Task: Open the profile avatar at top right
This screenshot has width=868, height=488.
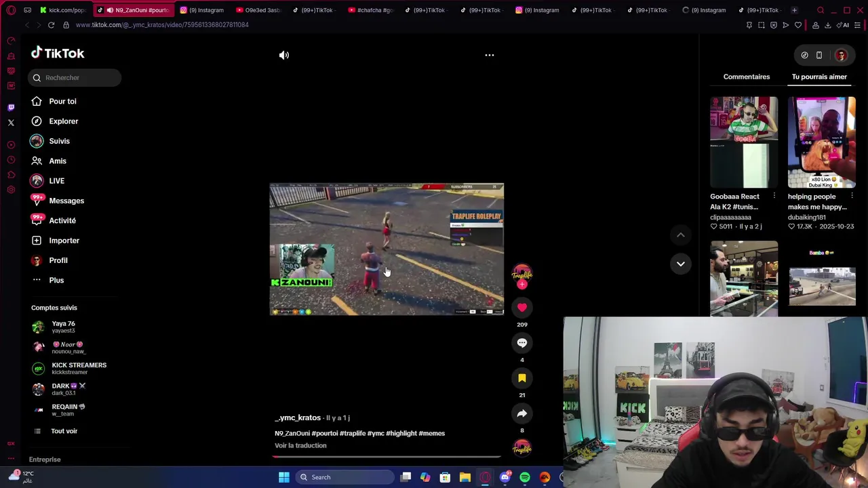Action: [x=841, y=55]
